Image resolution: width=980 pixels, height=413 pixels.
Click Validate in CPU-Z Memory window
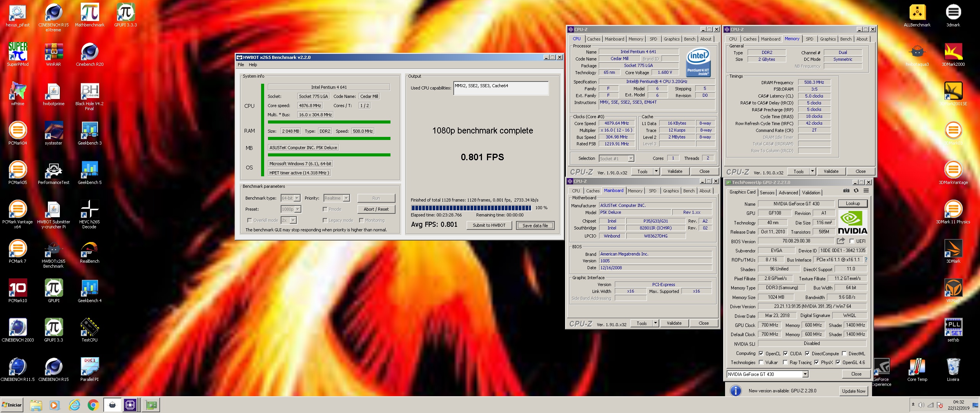(831, 171)
